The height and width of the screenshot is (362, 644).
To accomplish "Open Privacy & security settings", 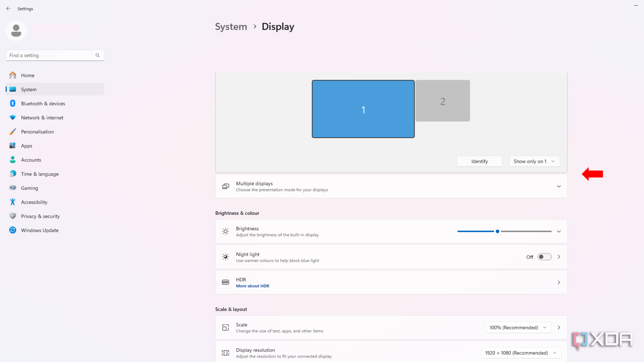I will click(x=40, y=216).
